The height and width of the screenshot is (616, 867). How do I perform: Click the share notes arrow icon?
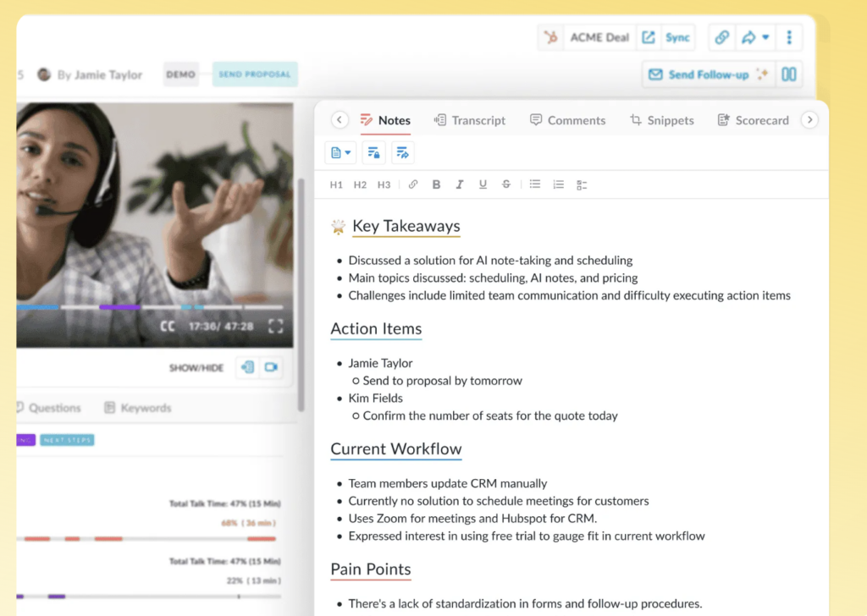402,152
